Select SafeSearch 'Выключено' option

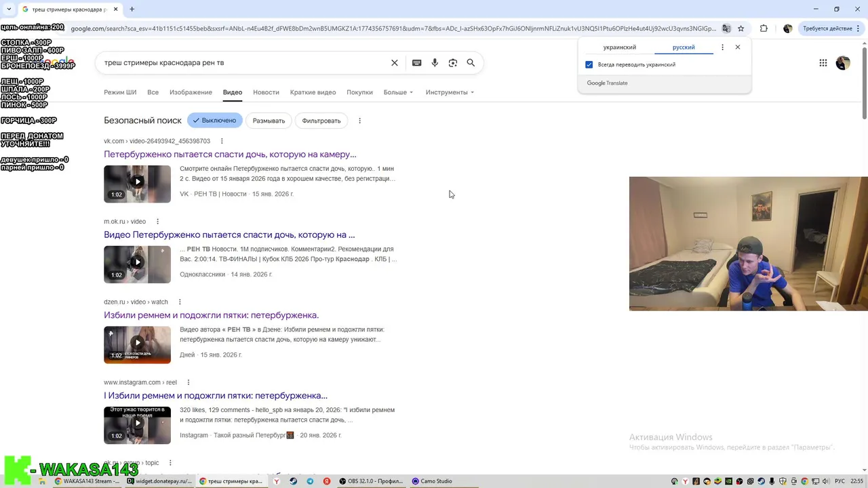pos(214,121)
